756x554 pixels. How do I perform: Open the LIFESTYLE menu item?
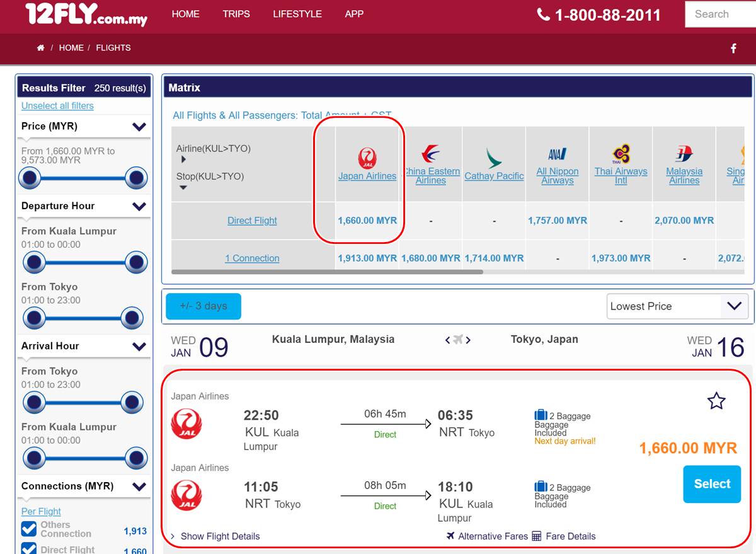coord(297,14)
